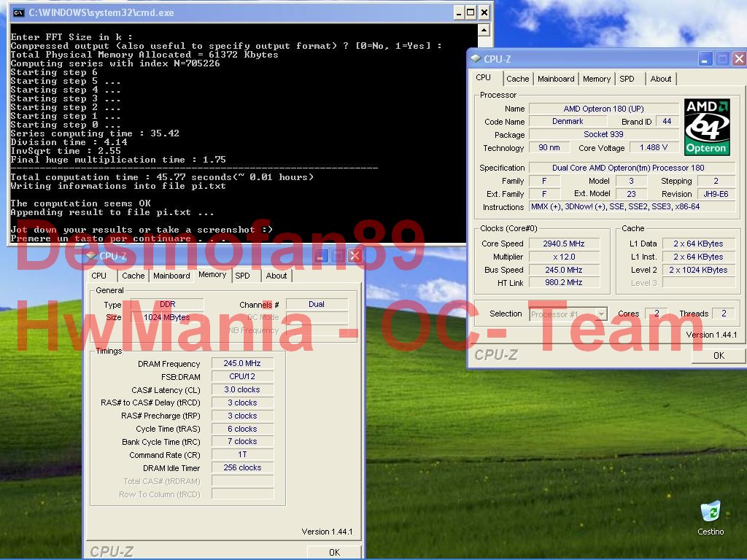The image size is (747, 560).
Task: Click OK in memory CPU-Z window
Action: click(x=334, y=552)
